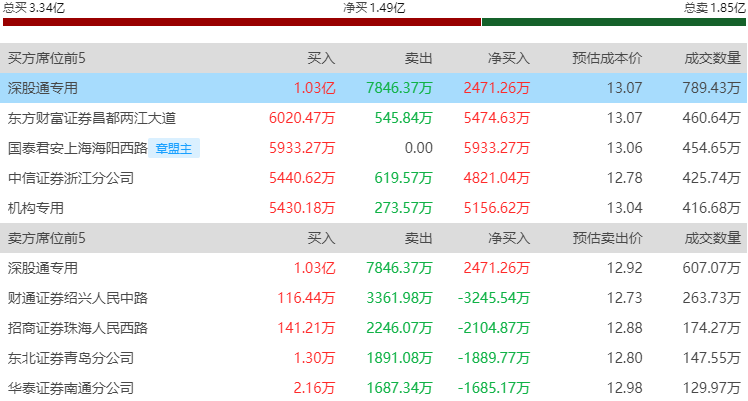Click buy amount 1.30万
748x401 pixels.
point(314,358)
